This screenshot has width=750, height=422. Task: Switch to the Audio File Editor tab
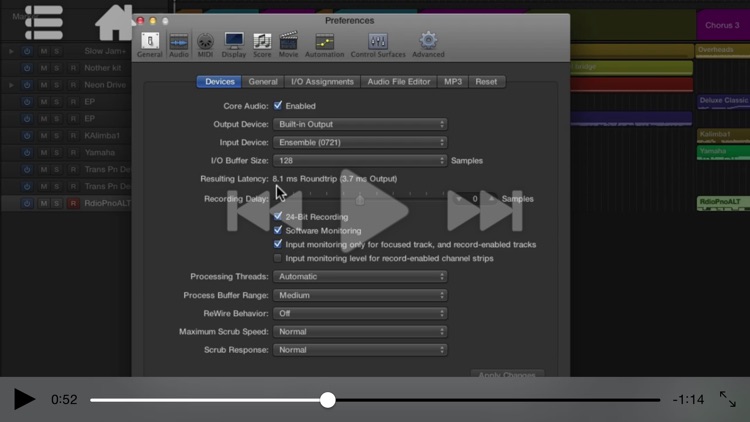coord(398,82)
